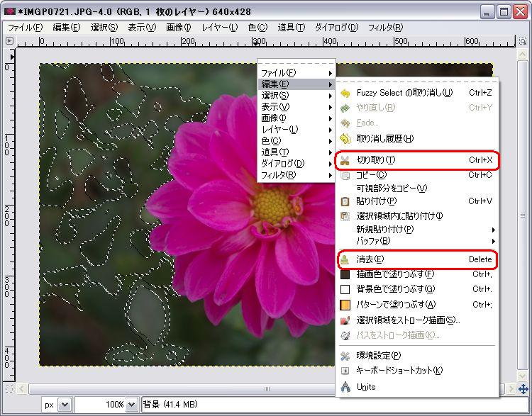Expand ファイル(F) submenu in the context menu

click(297, 72)
